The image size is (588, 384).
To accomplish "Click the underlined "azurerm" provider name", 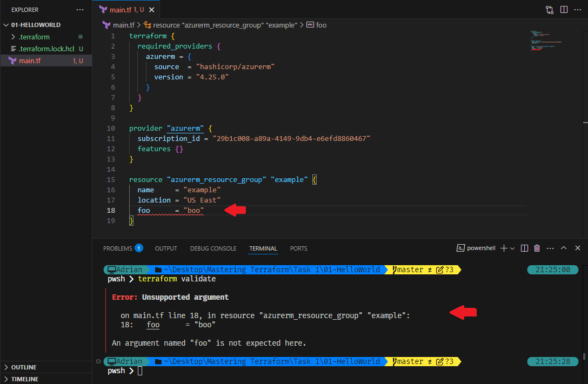I will tap(185, 128).
